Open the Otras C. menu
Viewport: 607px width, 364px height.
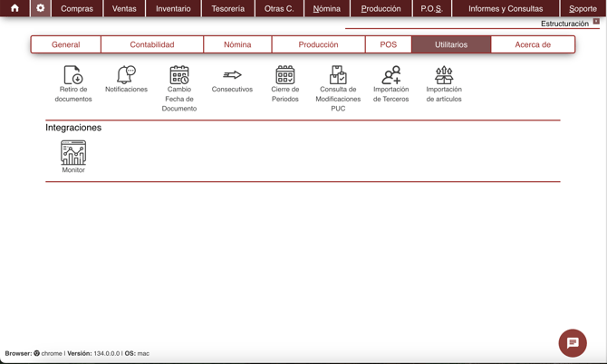click(279, 8)
